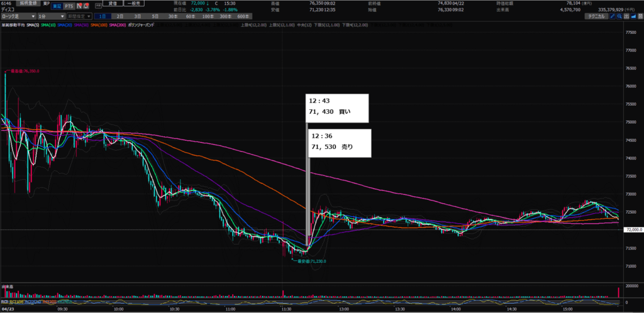
Task: Click the magenta SMA(200) legend label
Action: (x=118, y=25)
